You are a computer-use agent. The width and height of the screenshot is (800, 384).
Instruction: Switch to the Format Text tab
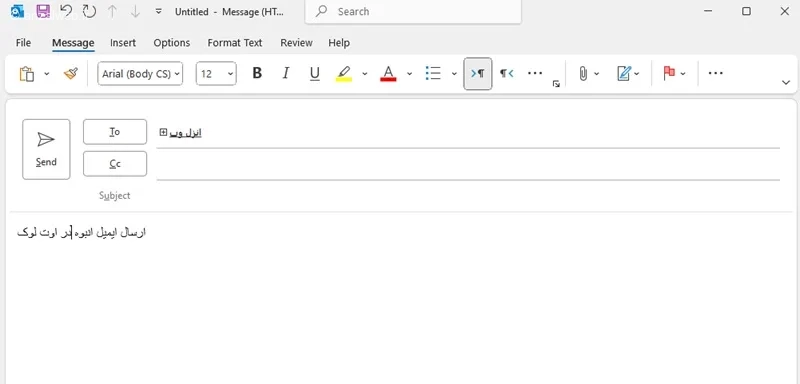(x=235, y=43)
